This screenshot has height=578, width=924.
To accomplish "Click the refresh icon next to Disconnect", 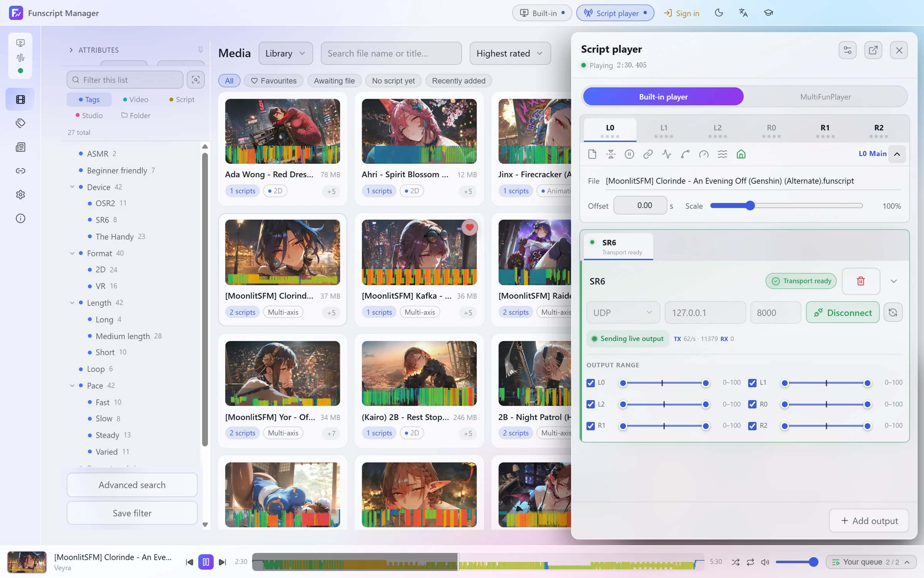I will coord(893,313).
